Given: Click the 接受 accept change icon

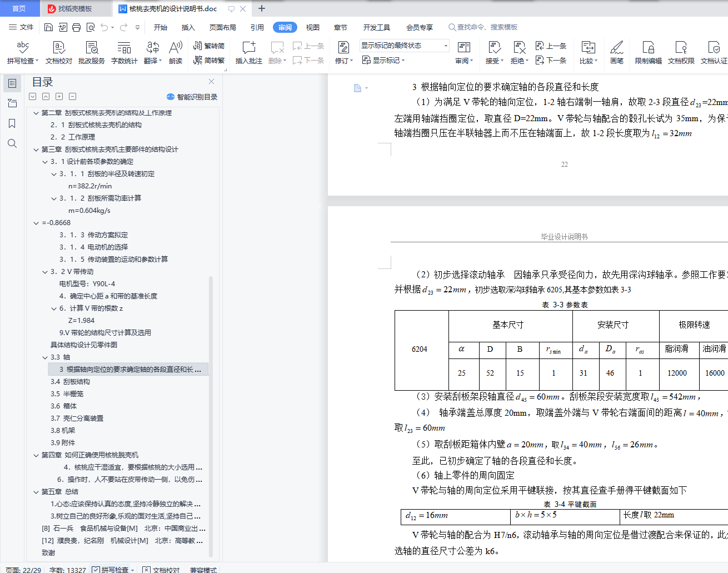Looking at the screenshot, I should tap(494, 48).
